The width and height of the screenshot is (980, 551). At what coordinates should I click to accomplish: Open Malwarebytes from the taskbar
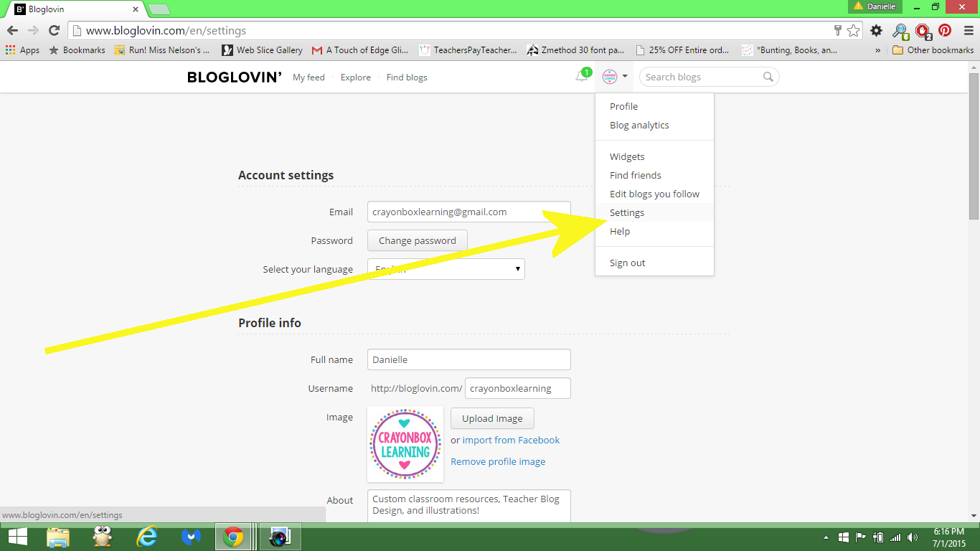tap(191, 537)
